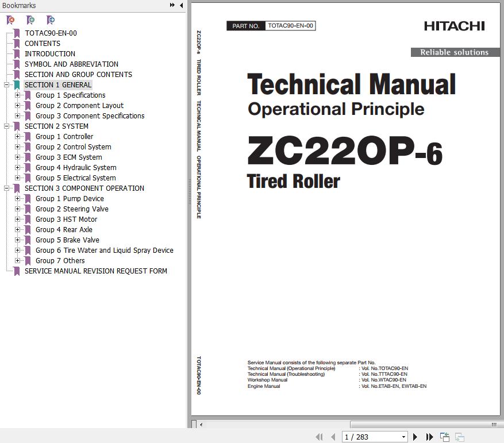Open the CONTENTS bookmark
Viewport: 504px width, 443px height.
43,44
